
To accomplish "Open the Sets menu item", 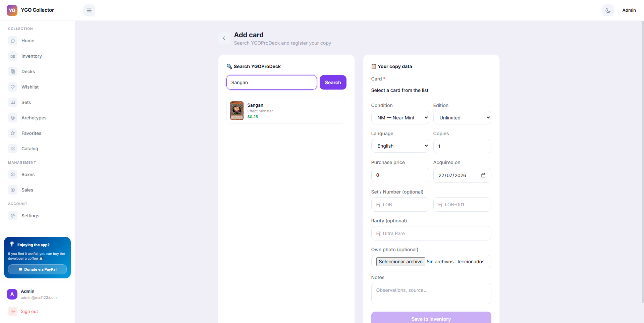I will pos(37,102).
